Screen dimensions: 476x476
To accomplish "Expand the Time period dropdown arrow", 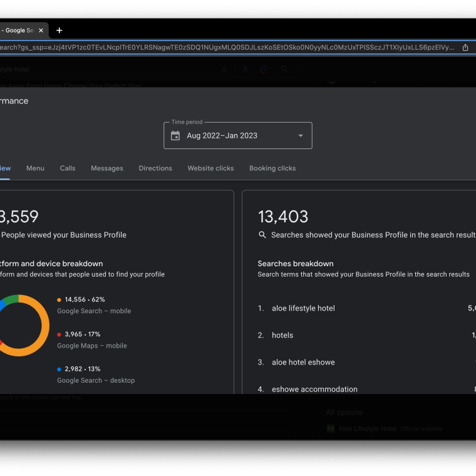I will (x=301, y=136).
